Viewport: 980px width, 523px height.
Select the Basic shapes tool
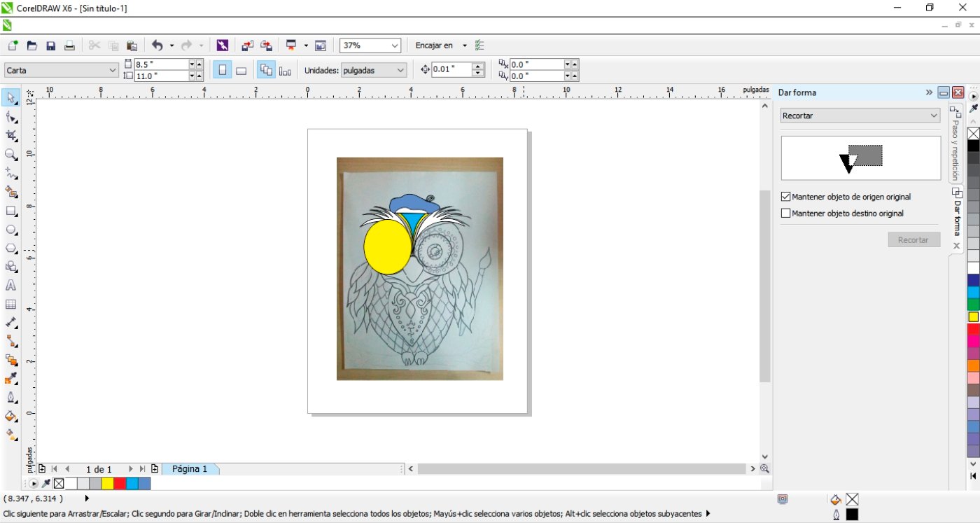(x=11, y=267)
